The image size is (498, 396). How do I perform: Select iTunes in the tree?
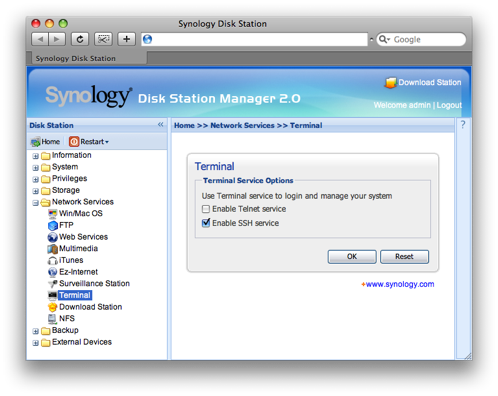(x=71, y=260)
